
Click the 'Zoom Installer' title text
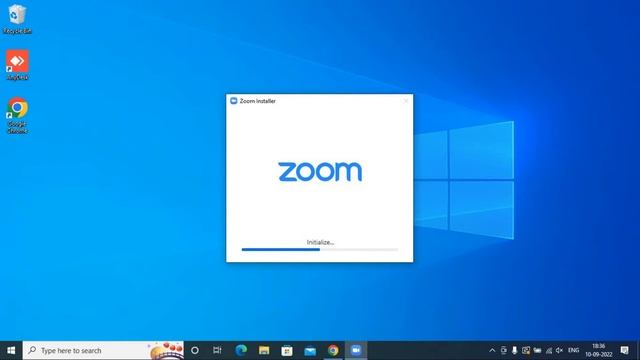258,101
